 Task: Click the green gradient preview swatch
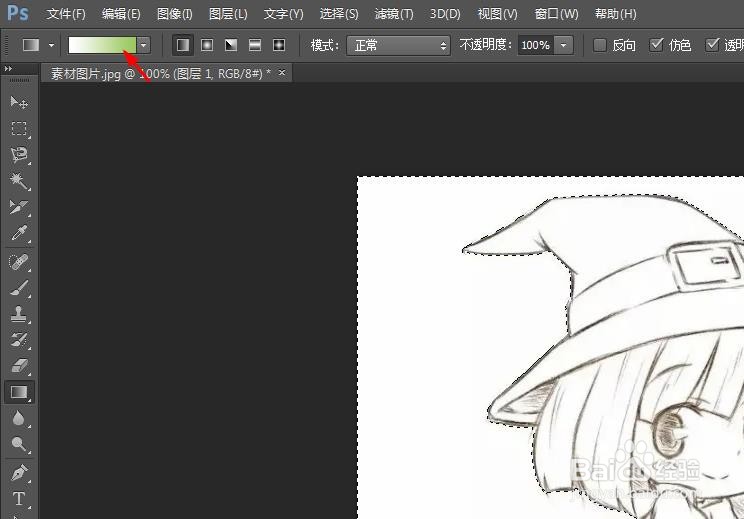[102, 45]
